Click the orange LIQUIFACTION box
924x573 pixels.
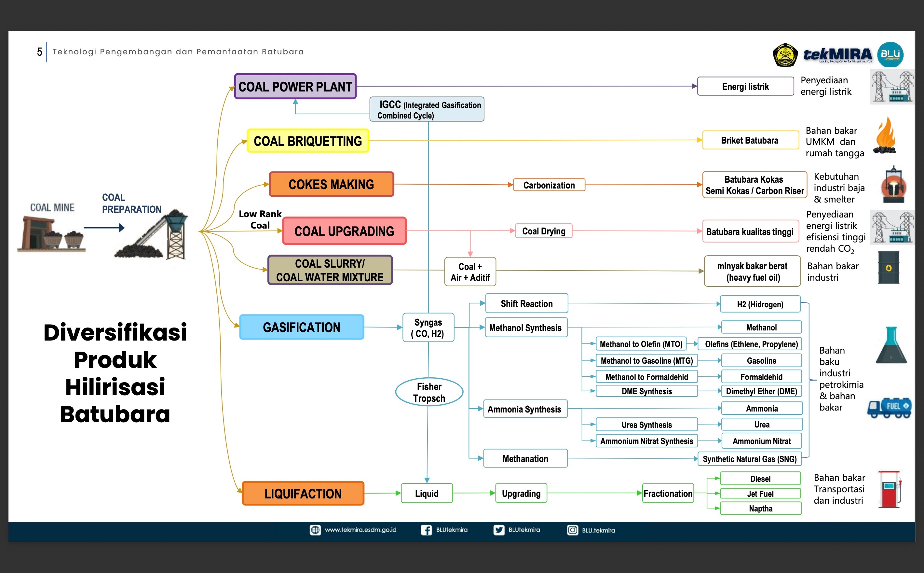tap(303, 494)
